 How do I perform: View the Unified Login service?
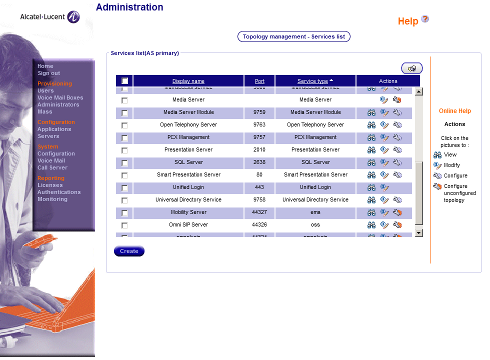click(x=371, y=188)
